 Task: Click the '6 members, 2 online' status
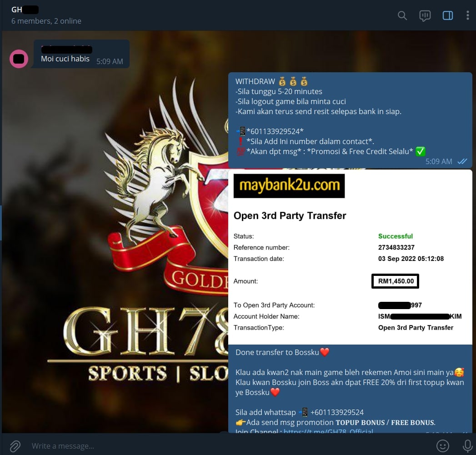tap(46, 21)
